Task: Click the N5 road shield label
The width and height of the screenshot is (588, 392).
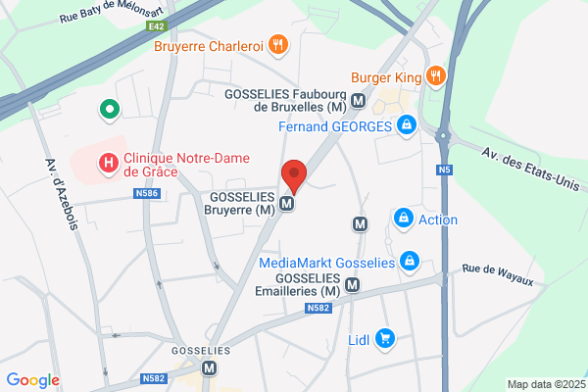Action: tap(444, 170)
